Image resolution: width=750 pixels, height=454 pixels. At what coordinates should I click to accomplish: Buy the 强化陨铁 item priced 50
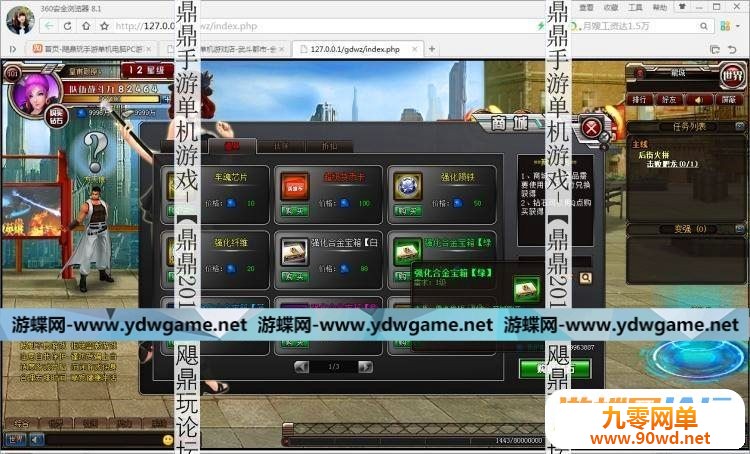pyautogui.click(x=408, y=210)
